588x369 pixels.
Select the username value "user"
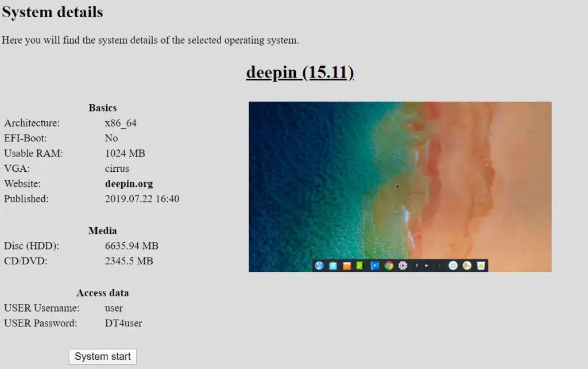pyautogui.click(x=114, y=308)
